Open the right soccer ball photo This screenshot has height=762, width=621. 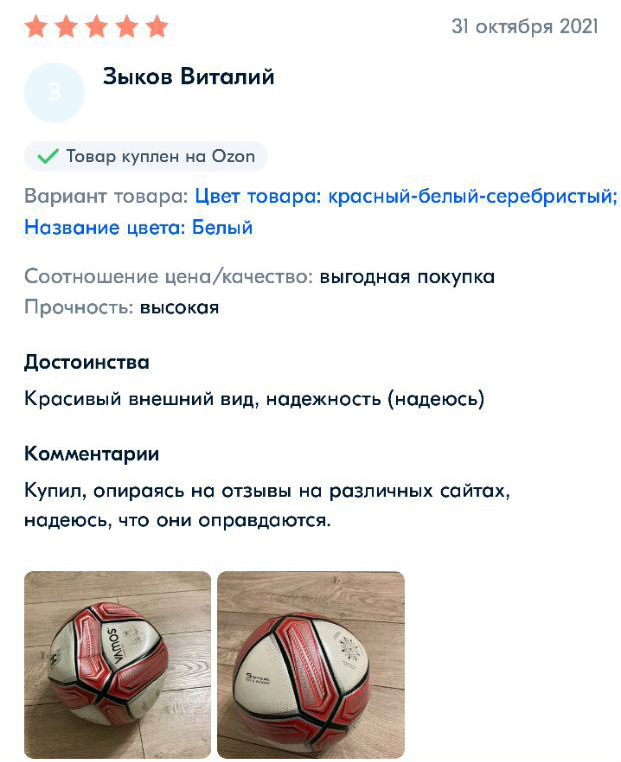click(310, 664)
